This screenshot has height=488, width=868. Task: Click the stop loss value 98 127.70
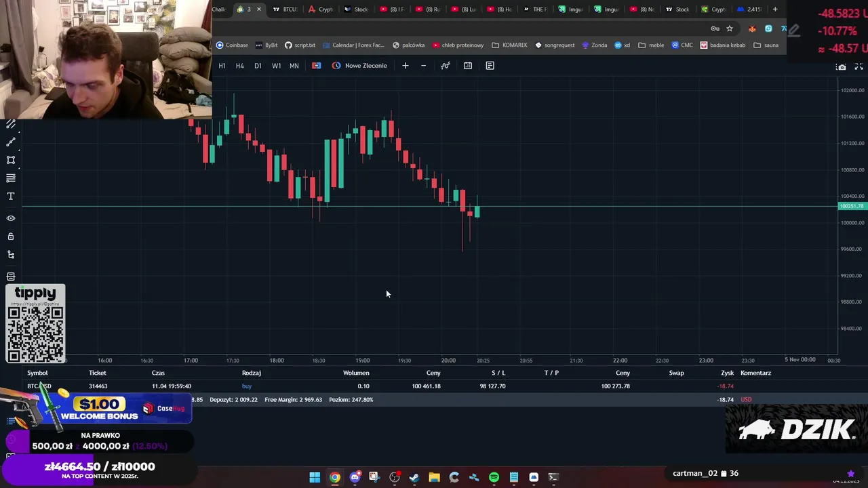click(x=492, y=386)
